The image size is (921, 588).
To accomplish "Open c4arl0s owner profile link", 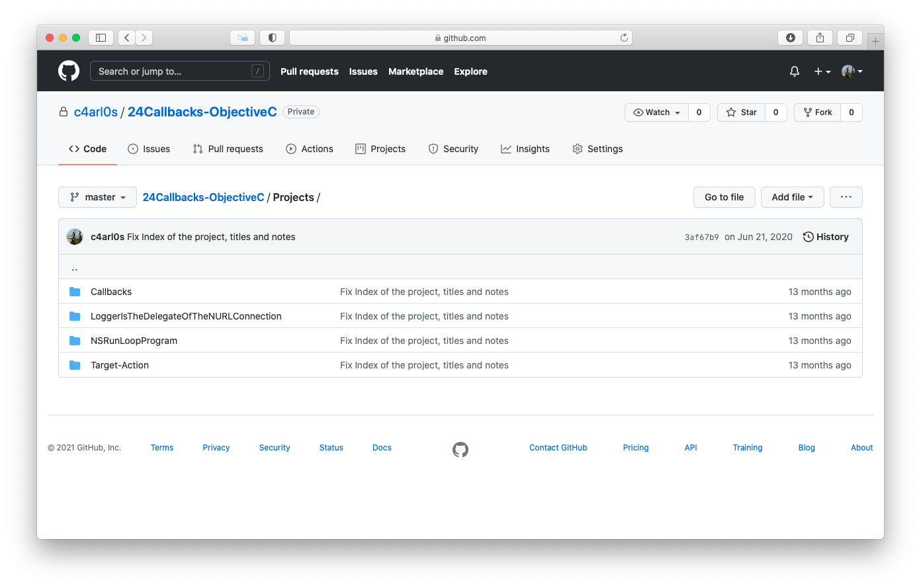I will [96, 112].
